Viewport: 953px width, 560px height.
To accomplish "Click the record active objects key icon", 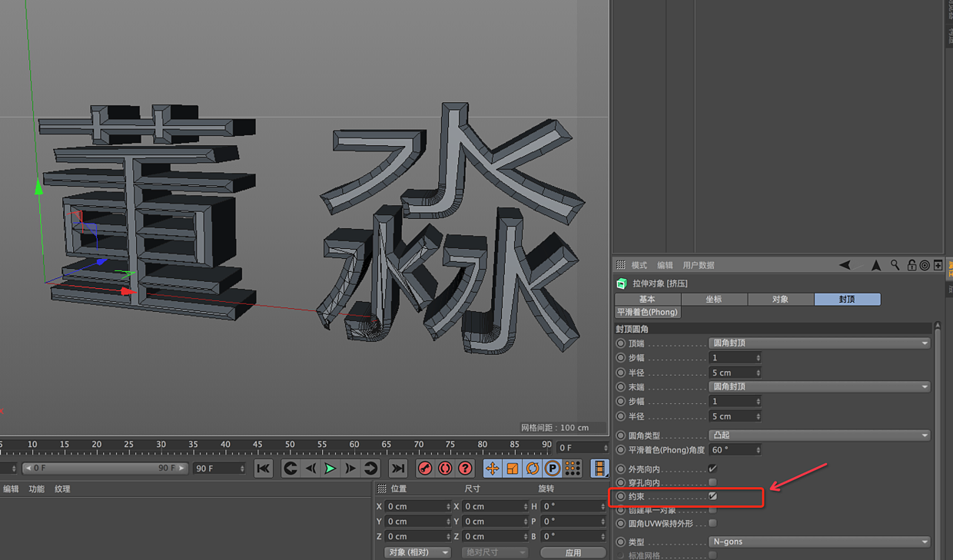I will click(x=425, y=468).
